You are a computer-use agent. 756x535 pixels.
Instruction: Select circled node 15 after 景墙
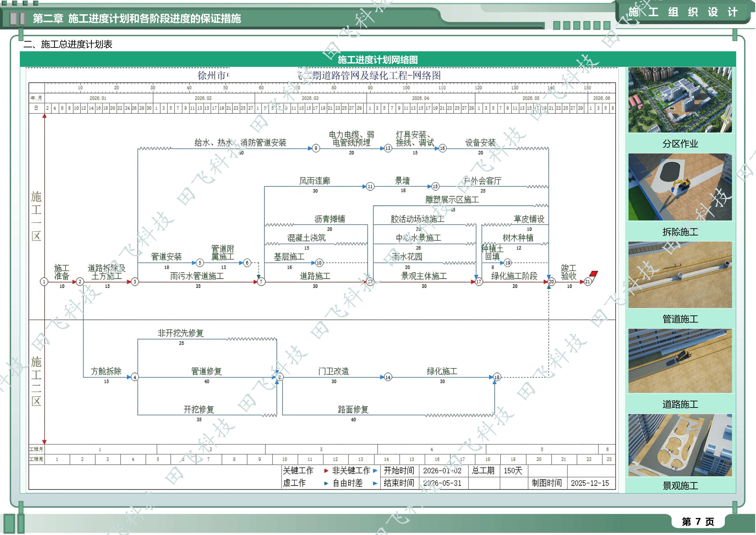[x=435, y=187]
